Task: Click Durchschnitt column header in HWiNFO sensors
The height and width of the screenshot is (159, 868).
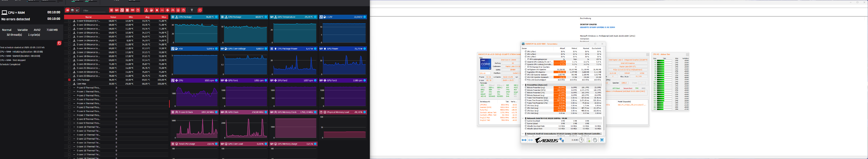Action: click(x=597, y=48)
